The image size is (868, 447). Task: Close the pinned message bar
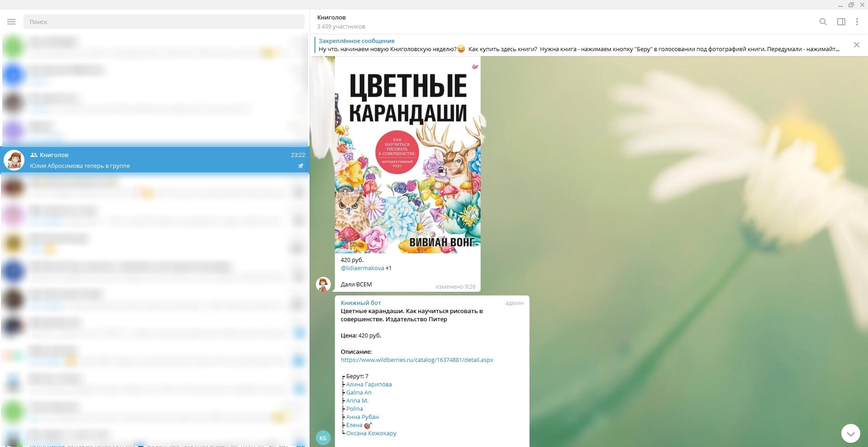click(x=856, y=45)
